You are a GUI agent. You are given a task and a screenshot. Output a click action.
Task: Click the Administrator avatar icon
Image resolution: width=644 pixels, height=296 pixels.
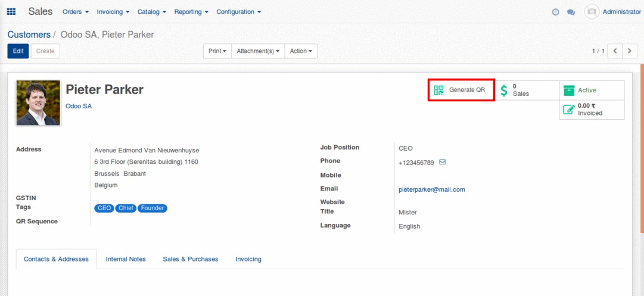point(592,11)
